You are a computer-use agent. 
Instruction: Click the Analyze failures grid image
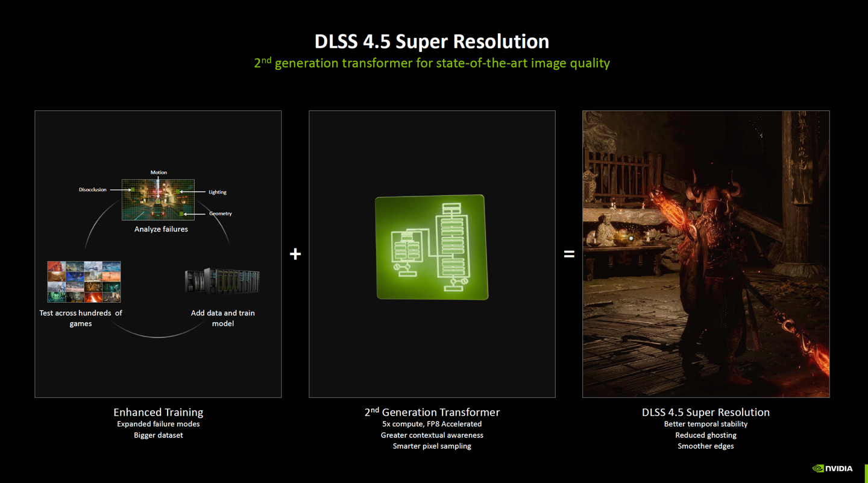pyautogui.click(x=158, y=200)
